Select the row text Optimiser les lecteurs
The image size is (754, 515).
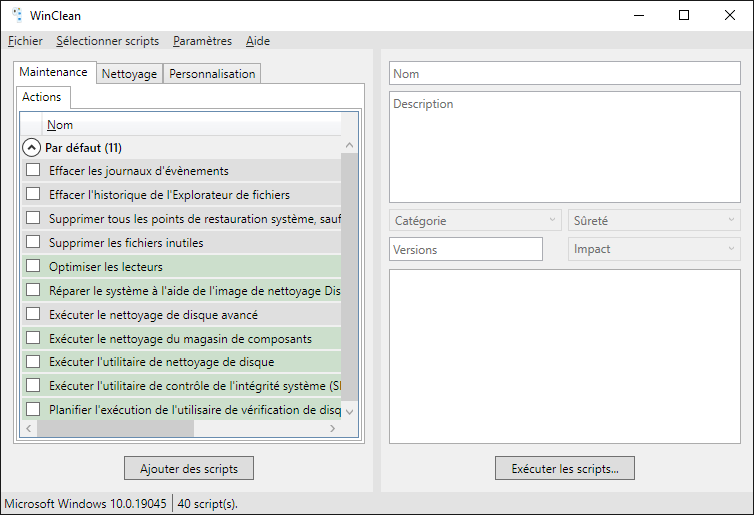(x=106, y=267)
